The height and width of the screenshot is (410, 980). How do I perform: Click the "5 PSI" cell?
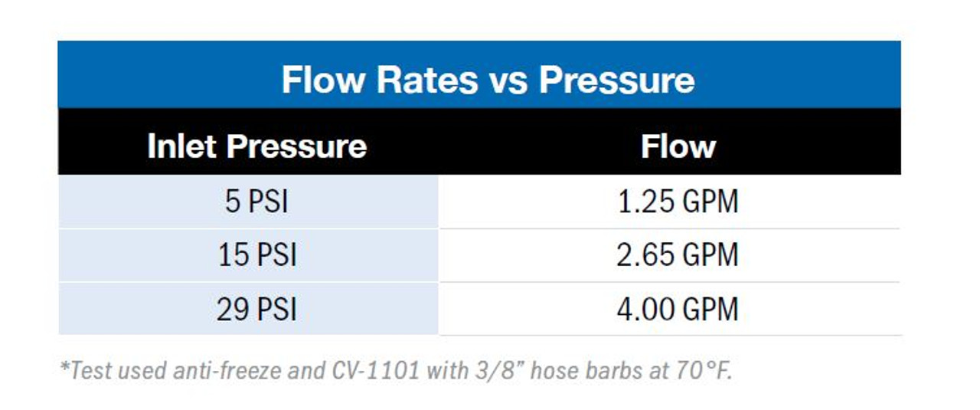pyautogui.click(x=257, y=202)
